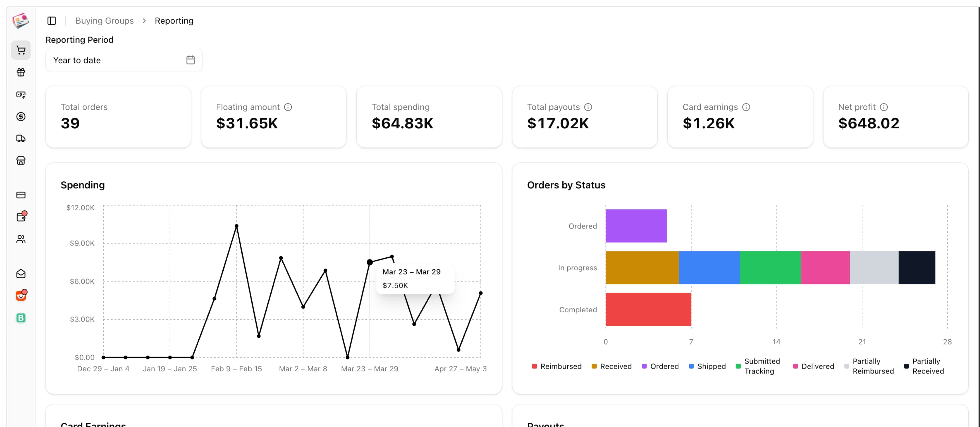Open the storefront sidebar icon
Screen dimensions: 980x427
(21, 161)
